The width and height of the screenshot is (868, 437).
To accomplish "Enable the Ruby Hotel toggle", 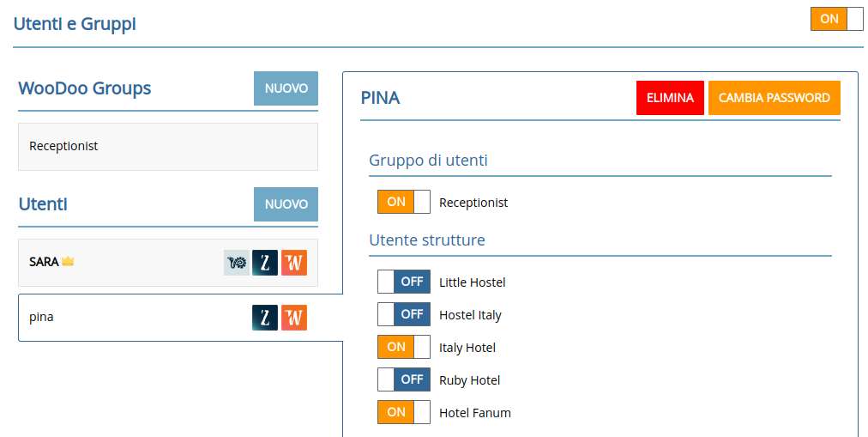I will pos(403,379).
